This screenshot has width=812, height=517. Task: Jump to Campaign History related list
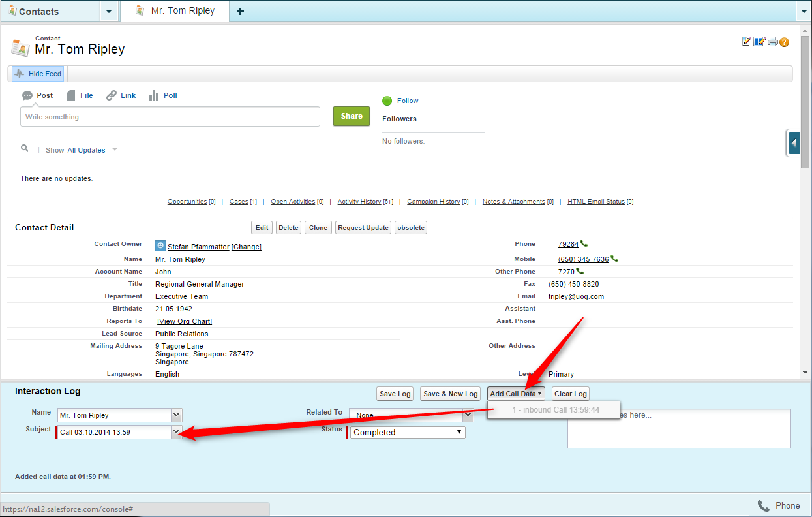[438, 202]
